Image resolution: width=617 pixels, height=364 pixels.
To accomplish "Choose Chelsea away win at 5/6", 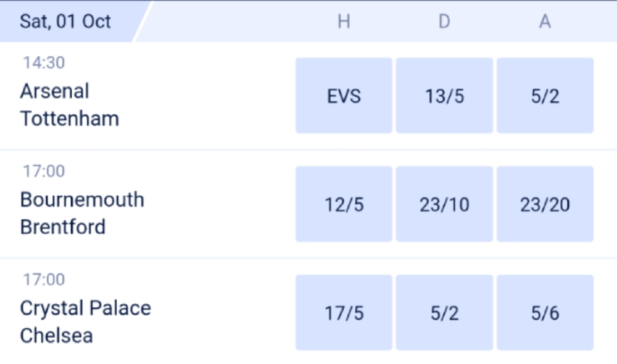I will (x=545, y=313).
